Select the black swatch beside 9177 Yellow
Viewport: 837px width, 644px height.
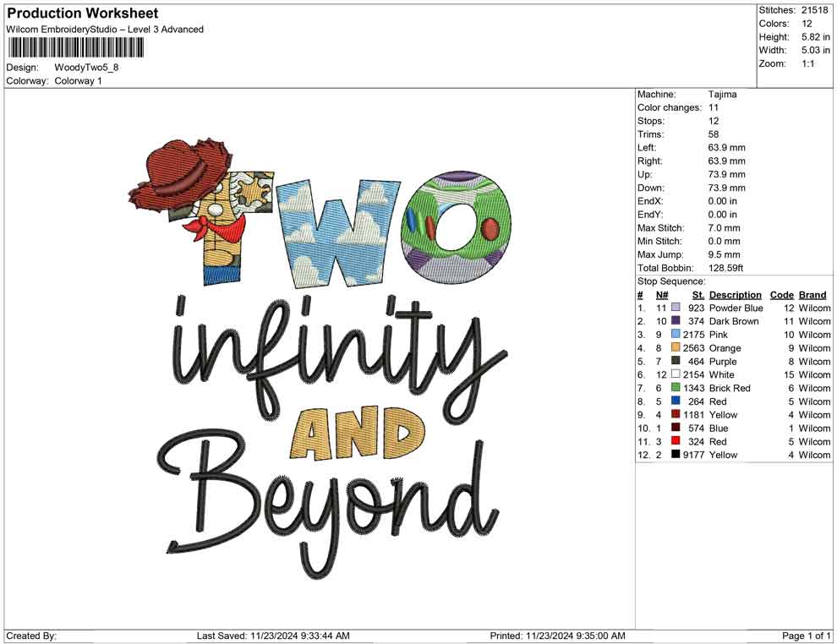[676, 455]
